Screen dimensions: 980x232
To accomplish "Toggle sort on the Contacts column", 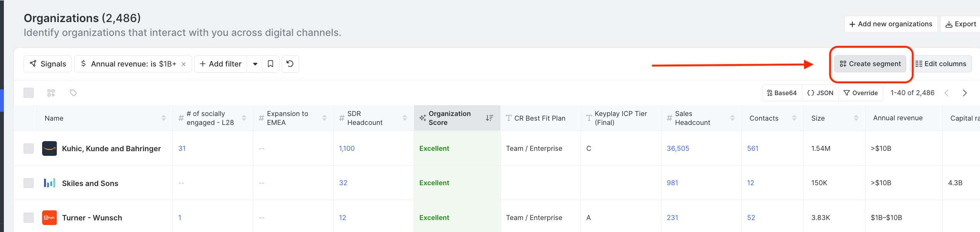I will 794,118.
